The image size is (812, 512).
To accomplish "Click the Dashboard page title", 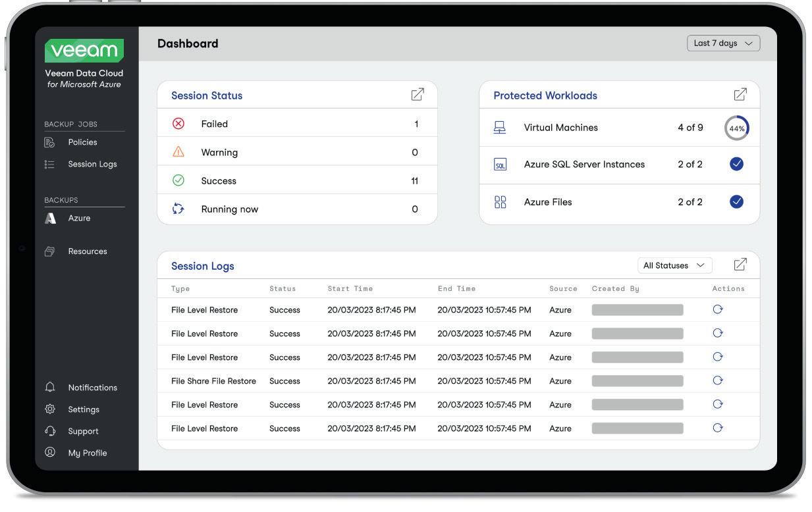I will coord(188,43).
